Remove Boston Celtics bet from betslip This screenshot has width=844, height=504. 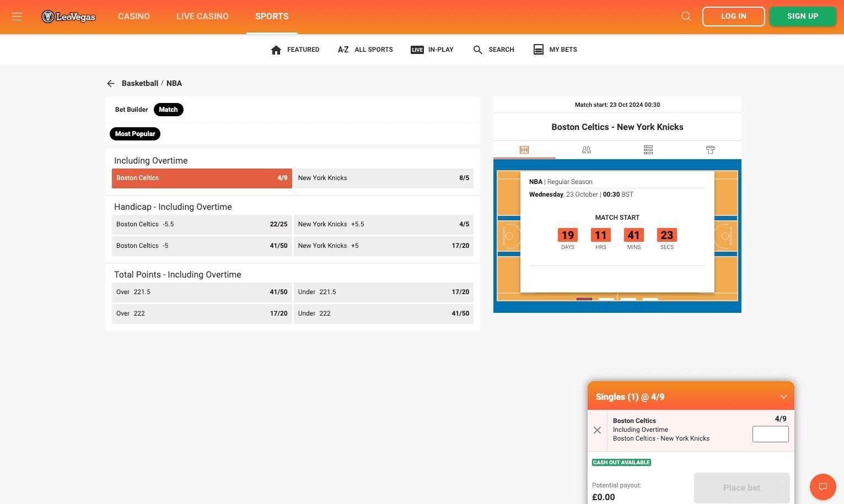(597, 430)
